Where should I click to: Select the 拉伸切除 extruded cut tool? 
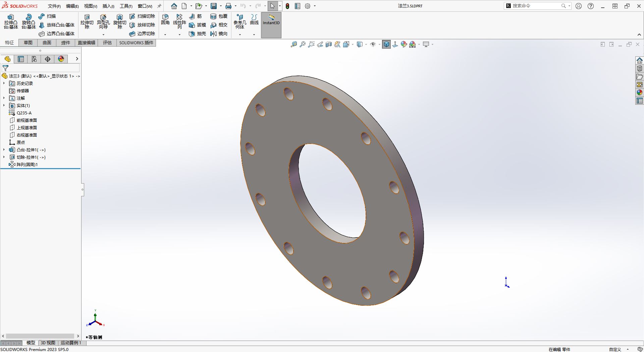(87, 21)
